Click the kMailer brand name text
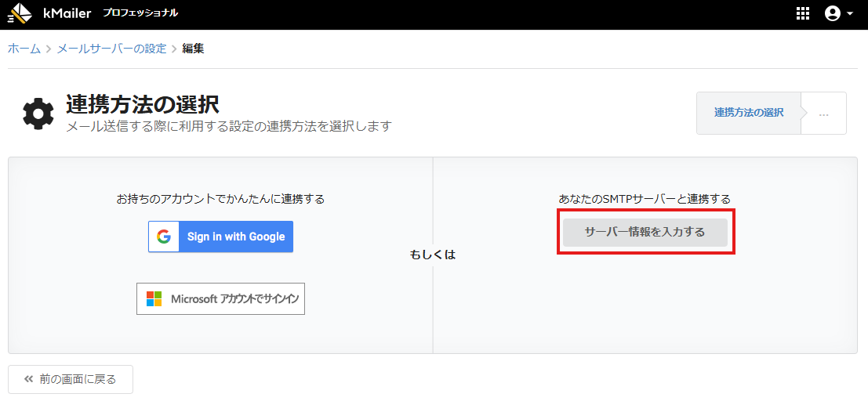 tap(67, 13)
